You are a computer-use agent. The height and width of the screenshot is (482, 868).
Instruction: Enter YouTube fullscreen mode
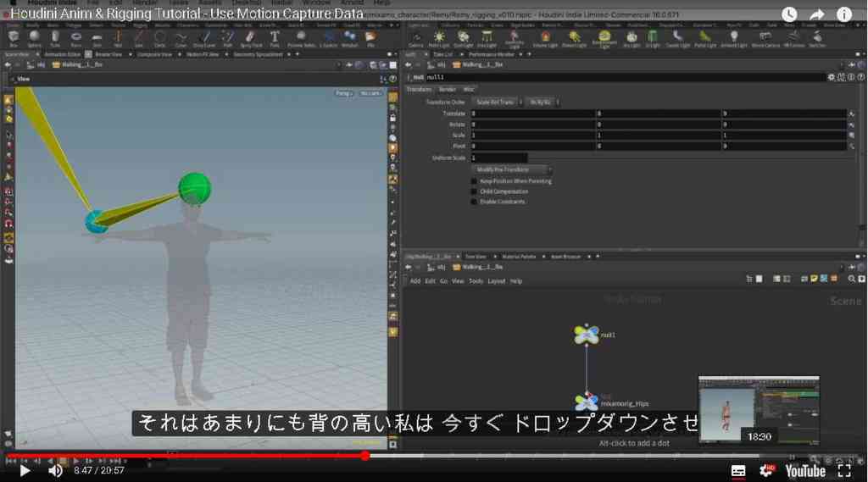844,471
